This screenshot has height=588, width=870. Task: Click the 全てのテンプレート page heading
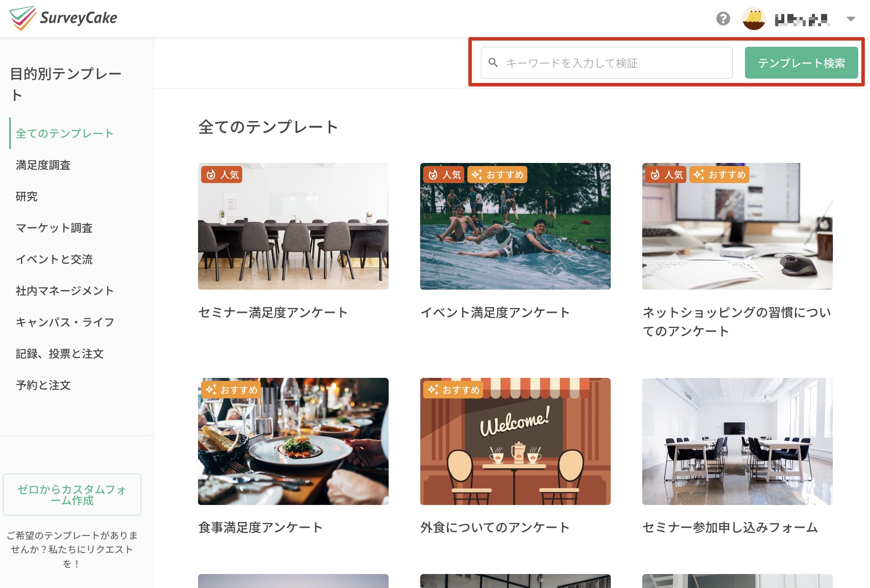pos(268,127)
